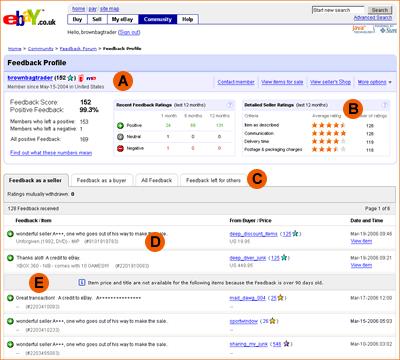Open the deep_discount_items buyer link
Screen dimensions: 400x360
click(253, 234)
